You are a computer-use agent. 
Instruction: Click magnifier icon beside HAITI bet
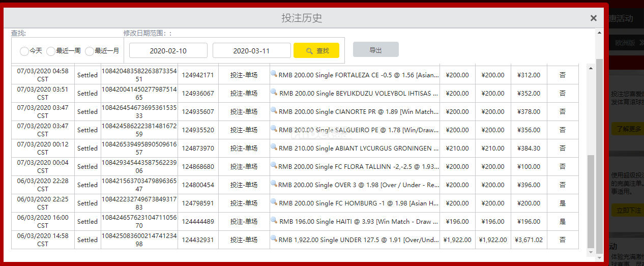pyautogui.click(x=274, y=221)
